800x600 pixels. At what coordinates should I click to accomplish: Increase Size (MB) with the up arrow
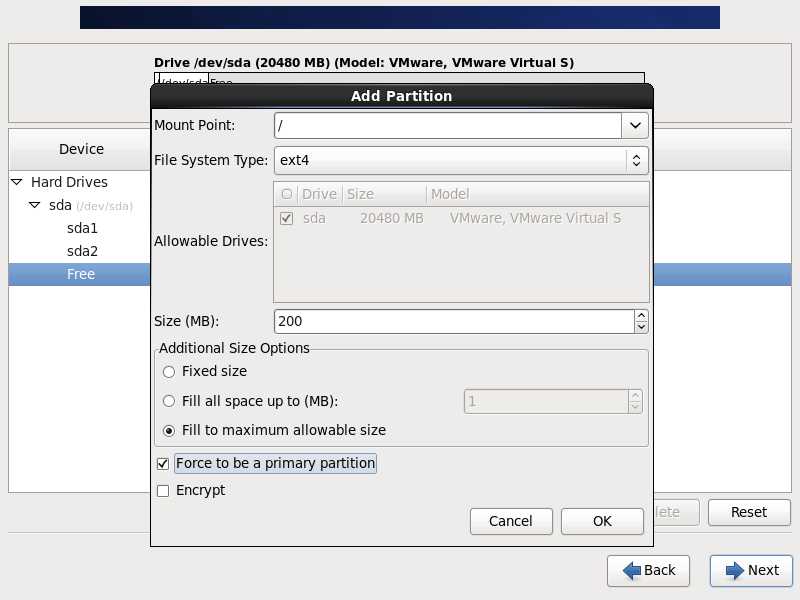coord(641,316)
